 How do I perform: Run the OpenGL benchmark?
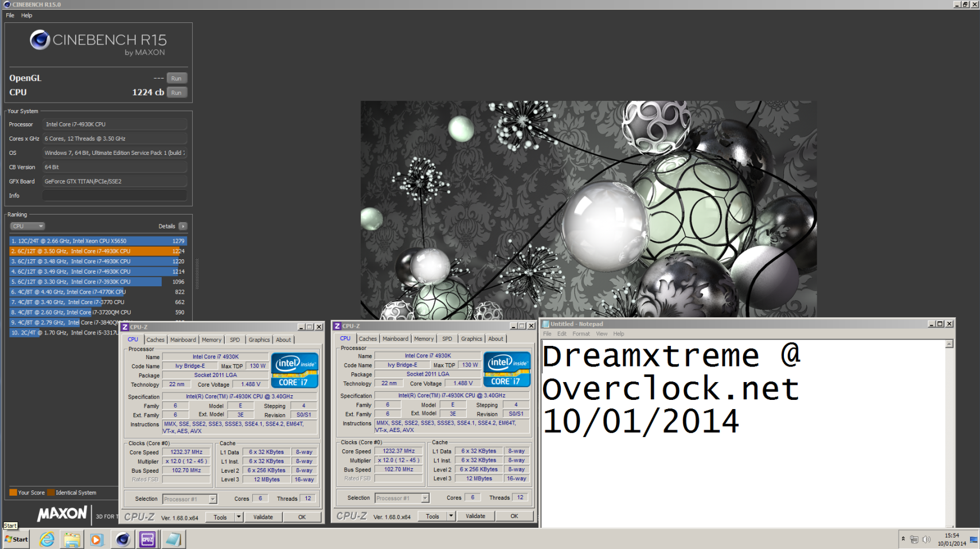click(177, 79)
